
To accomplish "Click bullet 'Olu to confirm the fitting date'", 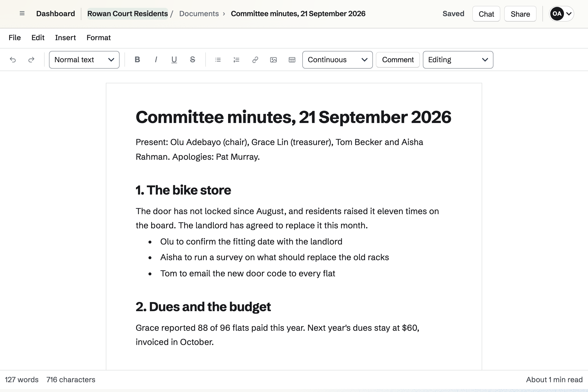I will (251, 242).
